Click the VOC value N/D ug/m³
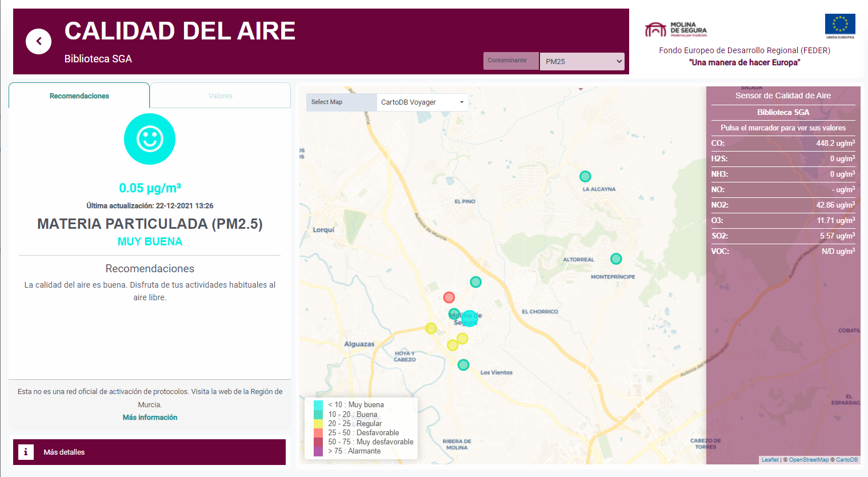Image resolution: width=868 pixels, height=477 pixels. (x=838, y=251)
